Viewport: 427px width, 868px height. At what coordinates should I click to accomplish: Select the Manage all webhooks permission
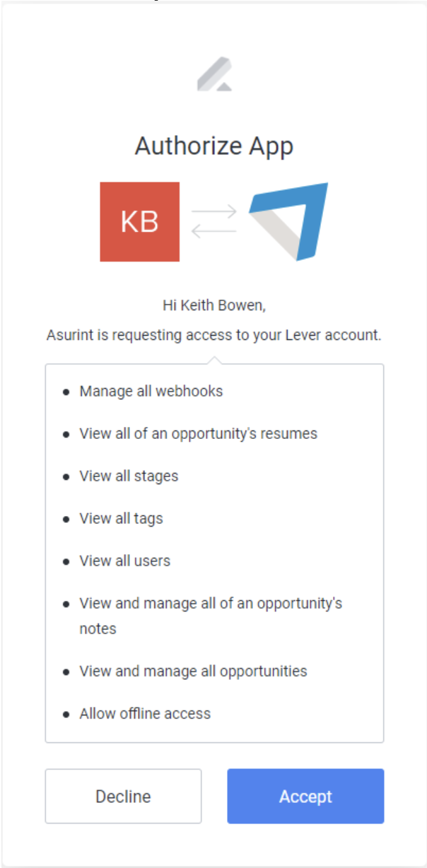[151, 391]
